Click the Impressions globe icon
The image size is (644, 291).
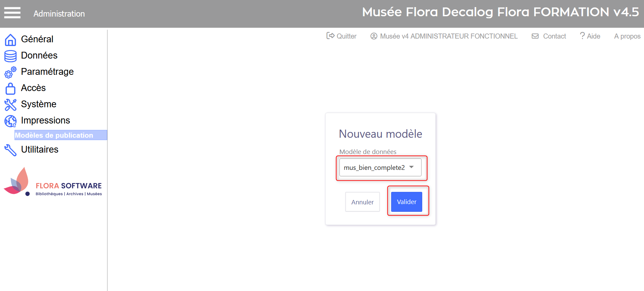point(10,121)
